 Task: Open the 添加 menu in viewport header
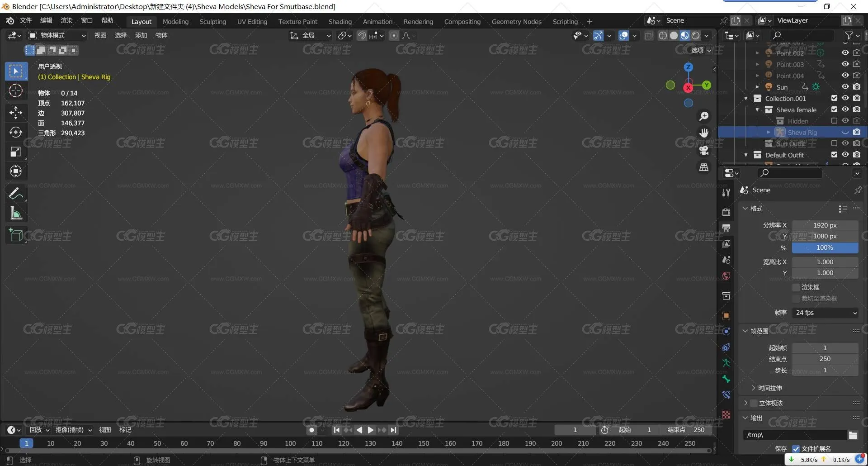click(141, 36)
